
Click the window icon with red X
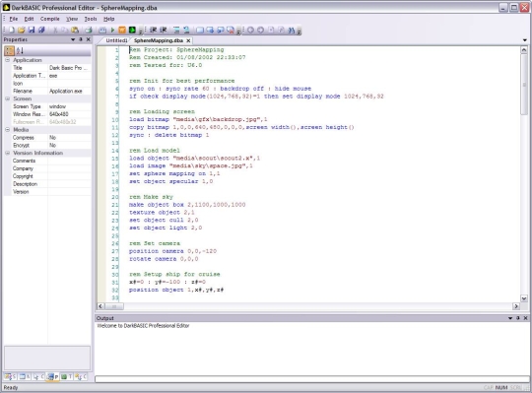click(231, 31)
